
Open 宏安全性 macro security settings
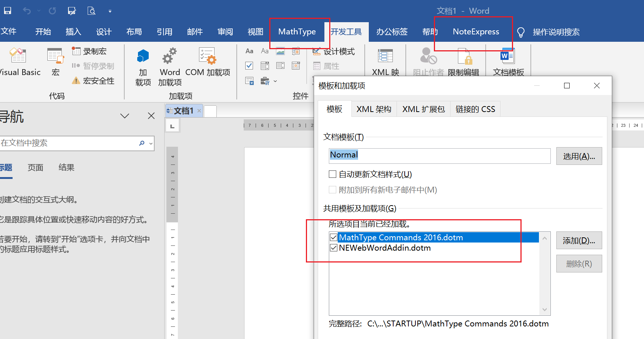coord(93,81)
